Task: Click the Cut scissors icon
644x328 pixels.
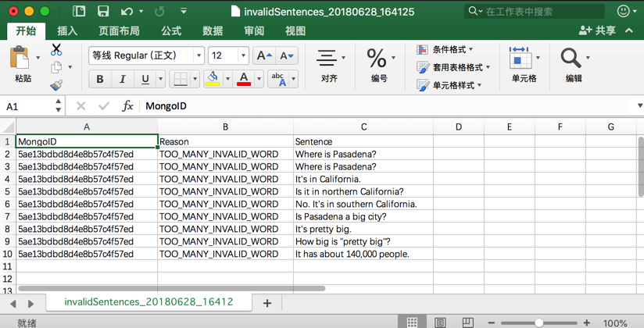Action: tap(56, 49)
